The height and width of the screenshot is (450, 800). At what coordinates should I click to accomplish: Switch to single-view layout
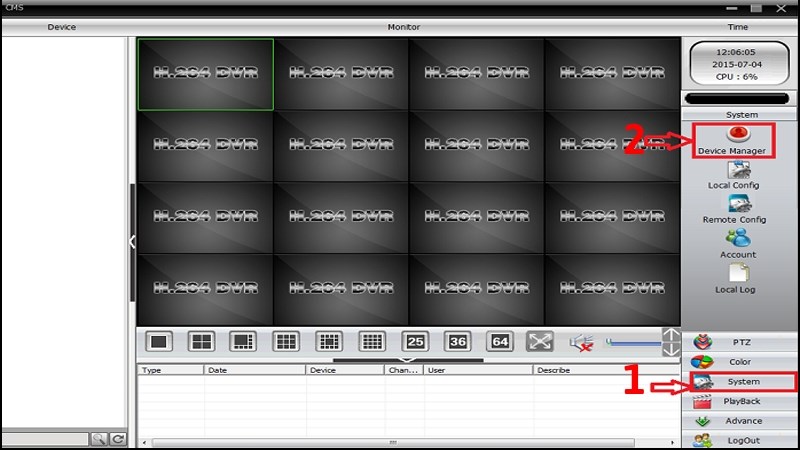tap(159, 341)
